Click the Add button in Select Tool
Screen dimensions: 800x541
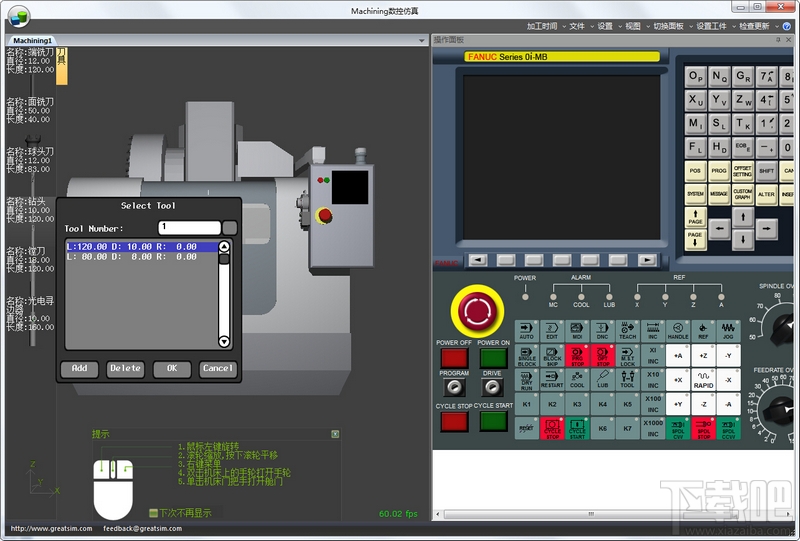79,368
